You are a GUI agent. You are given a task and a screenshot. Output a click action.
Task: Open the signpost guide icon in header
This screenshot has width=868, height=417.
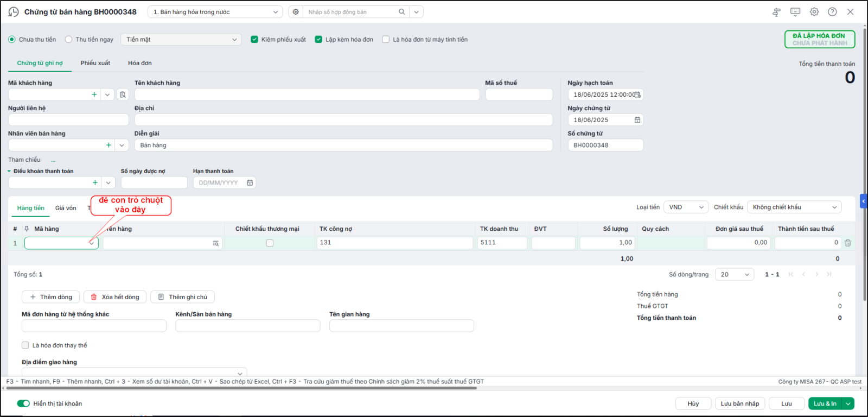(776, 12)
